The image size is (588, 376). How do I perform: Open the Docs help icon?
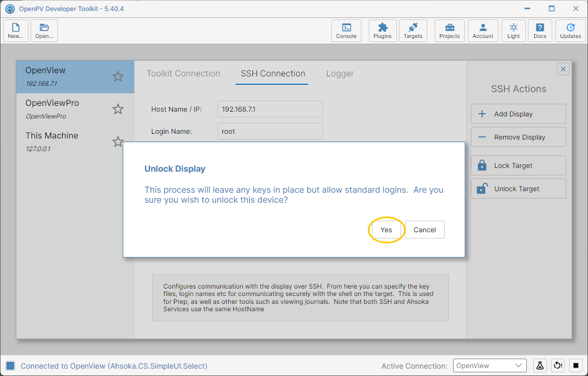click(540, 31)
